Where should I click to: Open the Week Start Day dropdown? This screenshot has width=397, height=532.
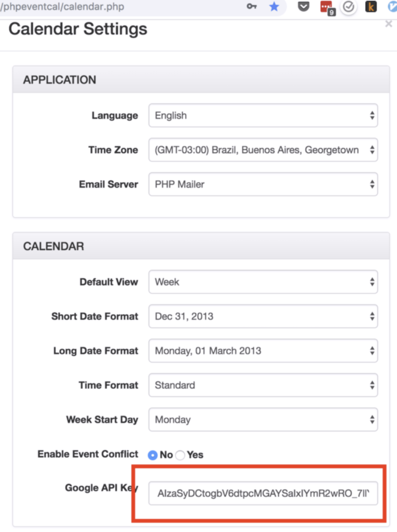pos(263,419)
